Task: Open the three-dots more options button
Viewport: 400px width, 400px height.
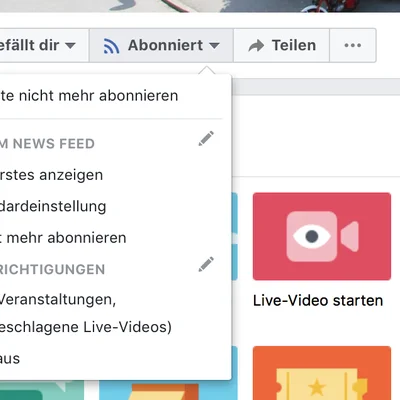Action: (353, 45)
